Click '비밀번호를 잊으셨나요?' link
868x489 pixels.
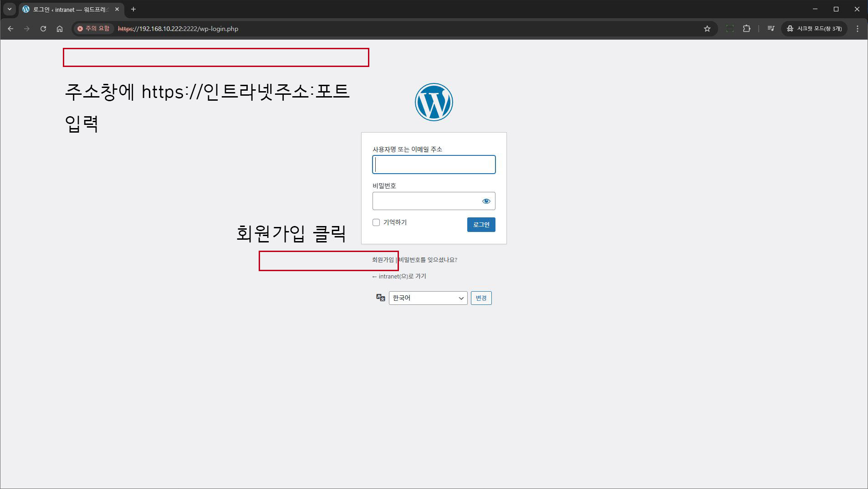pos(428,260)
